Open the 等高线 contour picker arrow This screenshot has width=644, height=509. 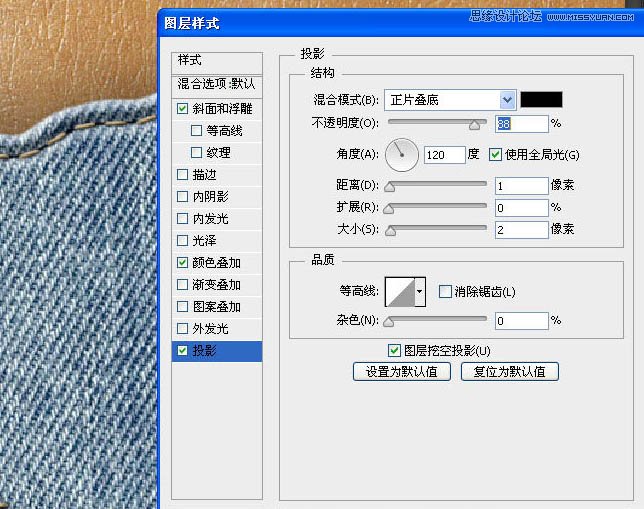click(420, 292)
